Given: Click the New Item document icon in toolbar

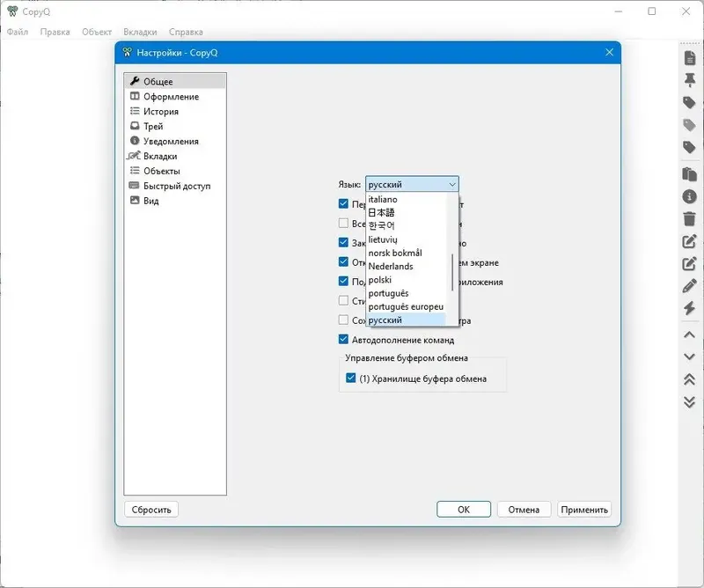Looking at the screenshot, I should 690,58.
